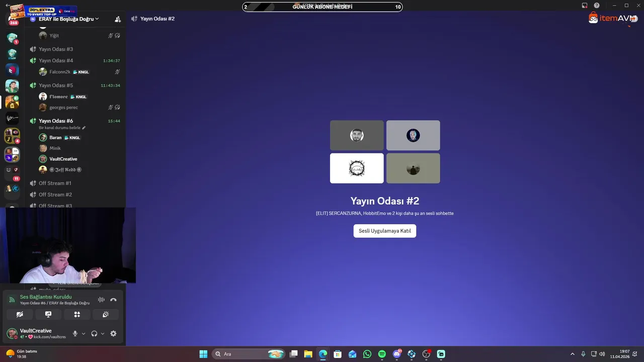Open Outlook mail from the taskbar
Viewport: 644px width, 362px height.
pyautogui.click(x=353, y=354)
